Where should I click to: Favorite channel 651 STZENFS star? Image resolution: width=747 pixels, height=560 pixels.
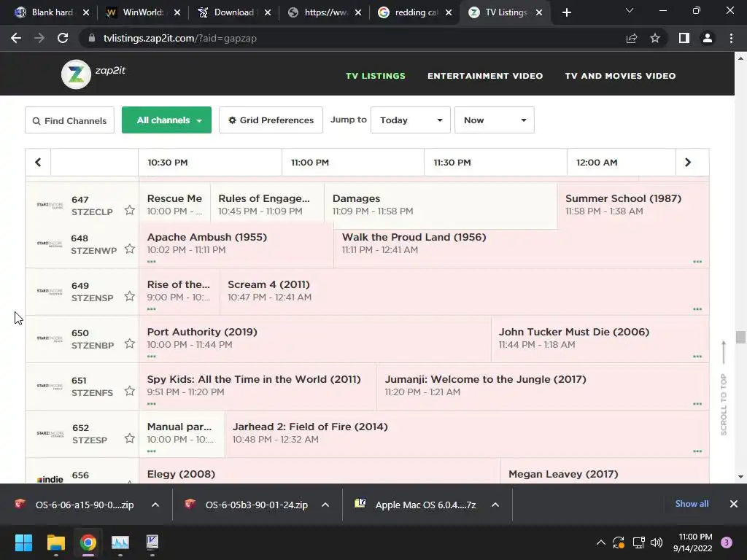[x=130, y=391]
